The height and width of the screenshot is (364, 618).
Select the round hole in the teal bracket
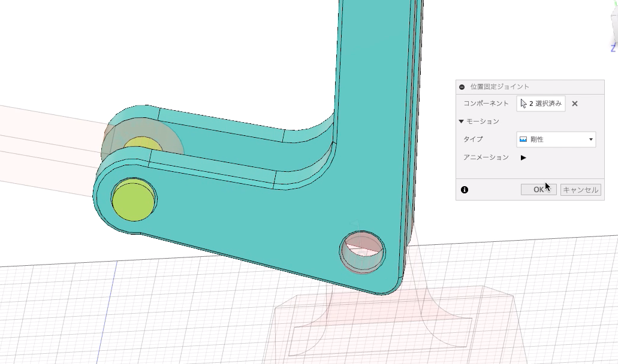(x=362, y=252)
